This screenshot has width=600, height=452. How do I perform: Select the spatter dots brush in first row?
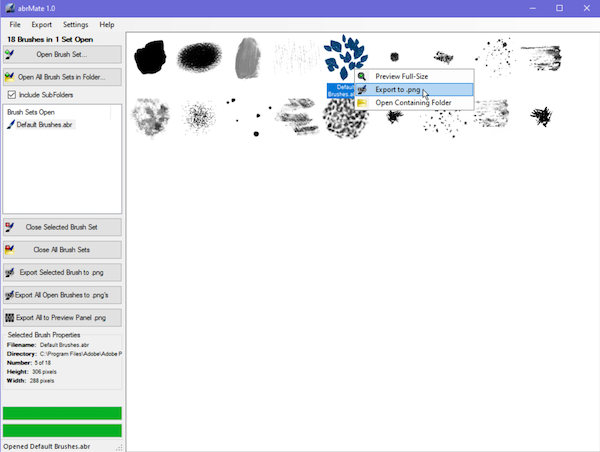494,57
